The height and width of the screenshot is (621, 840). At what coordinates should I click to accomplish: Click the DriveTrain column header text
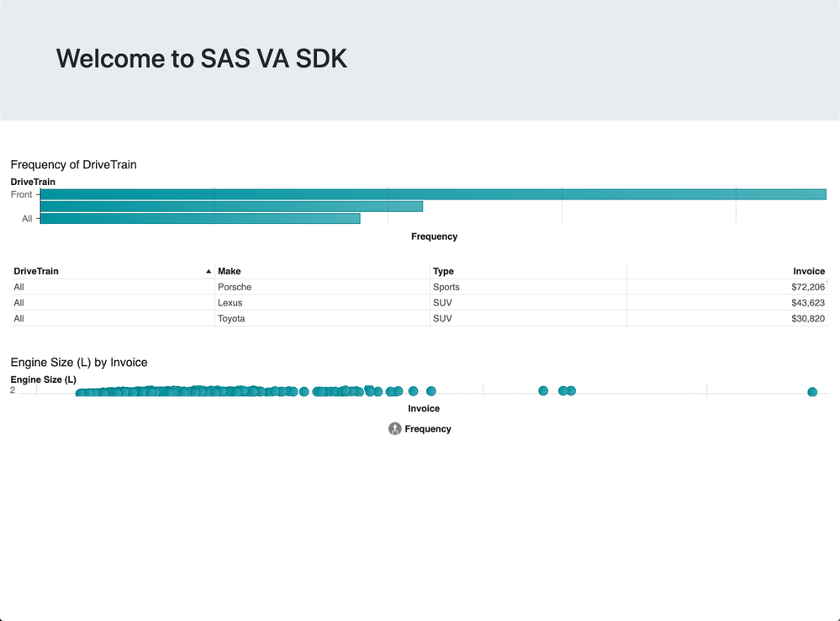click(x=36, y=271)
